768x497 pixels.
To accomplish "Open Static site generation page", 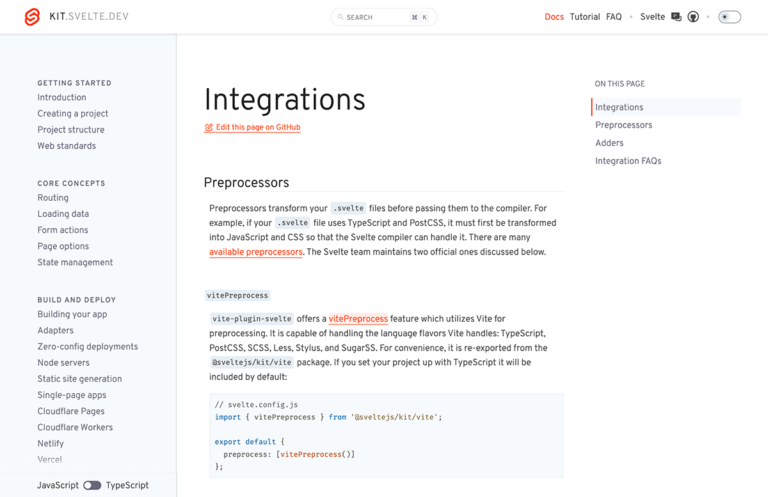I will click(x=79, y=379).
